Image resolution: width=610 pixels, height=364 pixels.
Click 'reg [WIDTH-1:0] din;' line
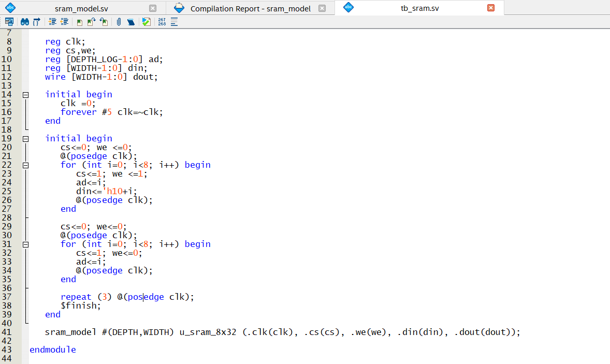pyautogui.click(x=96, y=68)
